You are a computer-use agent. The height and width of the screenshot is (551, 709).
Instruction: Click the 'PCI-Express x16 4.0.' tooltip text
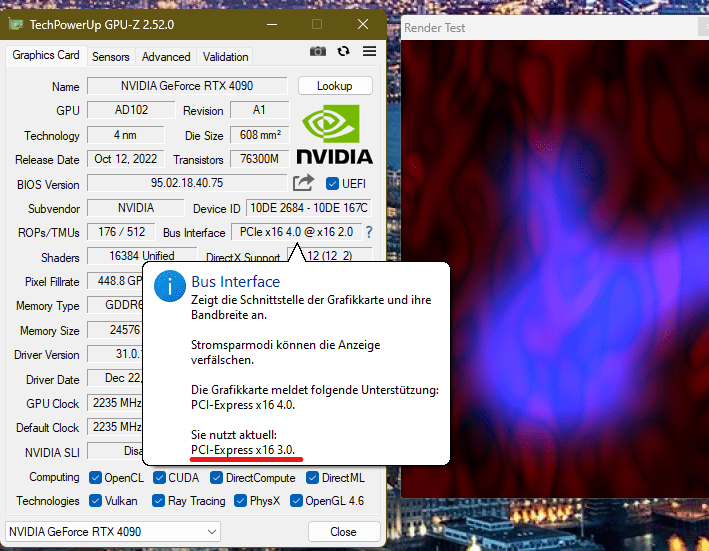coord(243,405)
